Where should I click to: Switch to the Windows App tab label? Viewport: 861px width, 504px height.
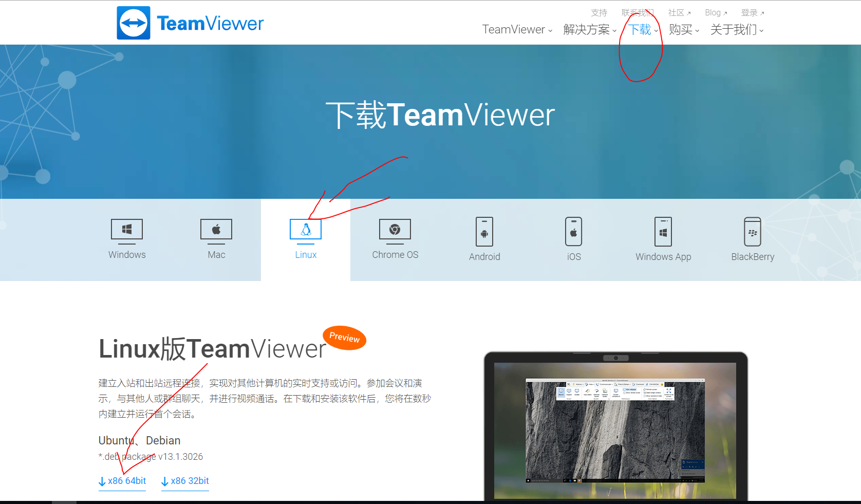click(x=663, y=257)
